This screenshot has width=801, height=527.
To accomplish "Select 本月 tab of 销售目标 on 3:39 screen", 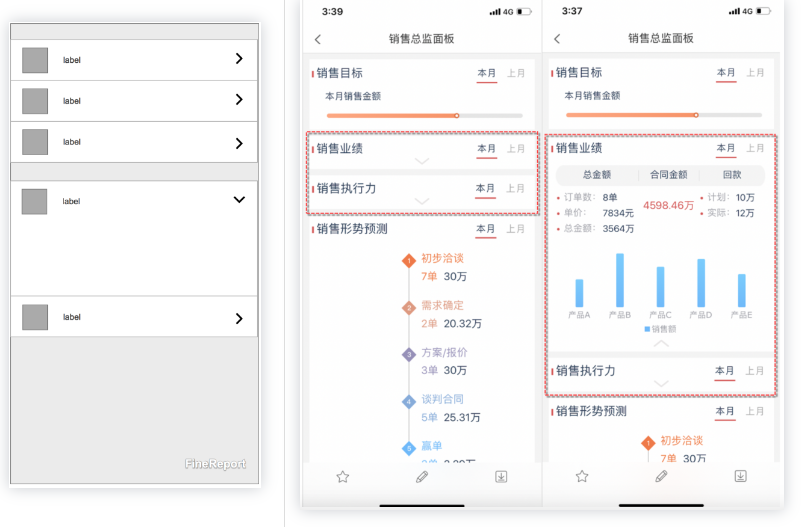I will [487, 74].
